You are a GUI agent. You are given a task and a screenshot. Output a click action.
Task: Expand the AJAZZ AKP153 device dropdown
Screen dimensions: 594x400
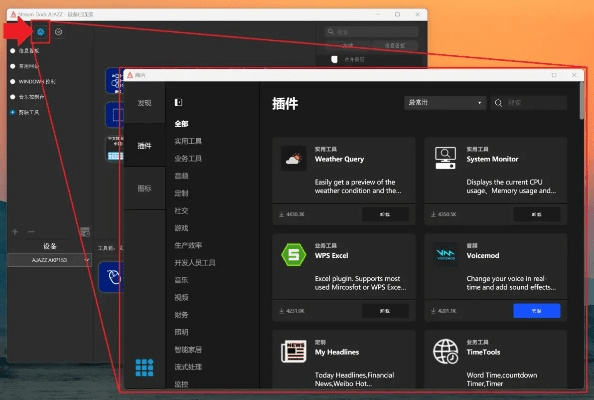point(49,260)
